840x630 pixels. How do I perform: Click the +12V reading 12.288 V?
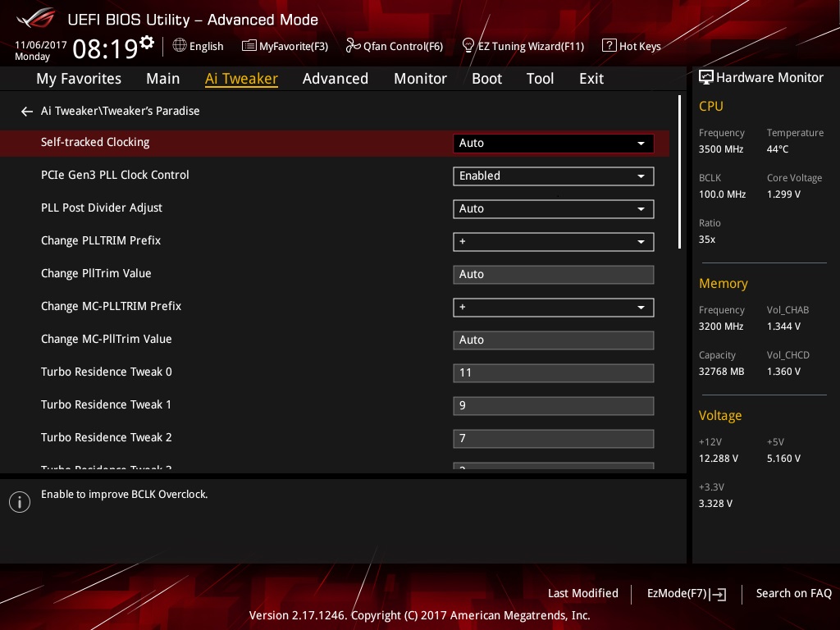coord(719,459)
